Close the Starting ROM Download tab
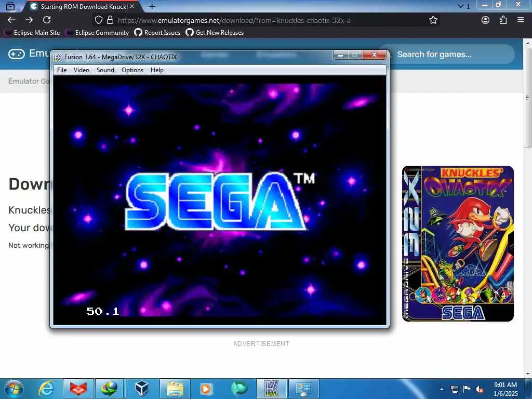 tap(132, 6)
